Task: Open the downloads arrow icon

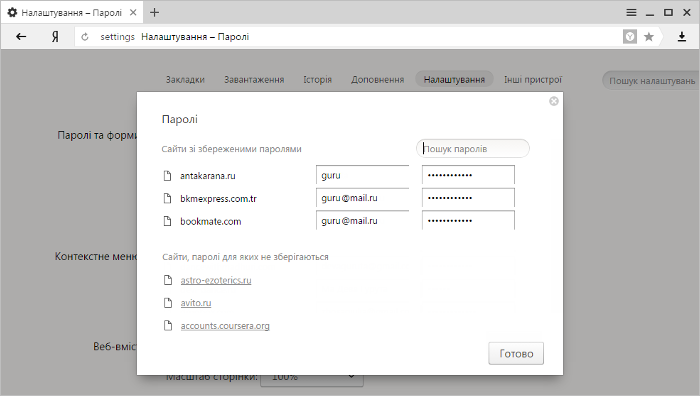Action: click(x=682, y=37)
